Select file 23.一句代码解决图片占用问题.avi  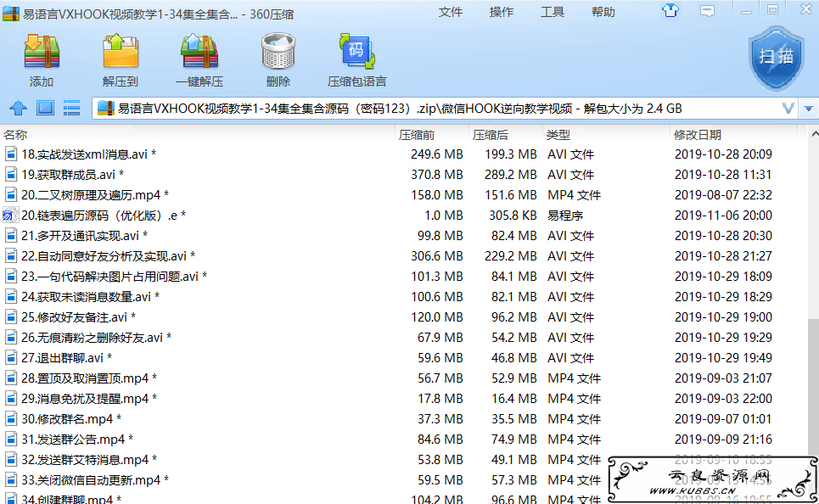[x=114, y=277]
